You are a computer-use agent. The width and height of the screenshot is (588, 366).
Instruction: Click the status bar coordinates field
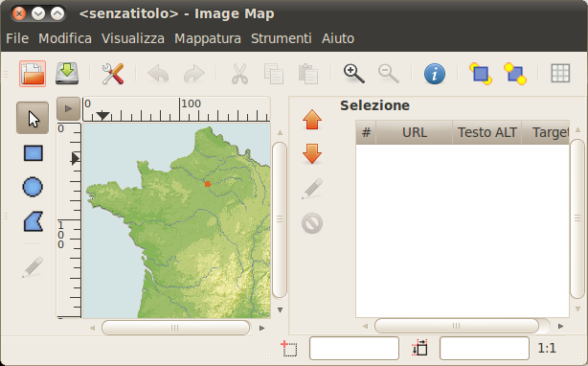click(x=354, y=349)
